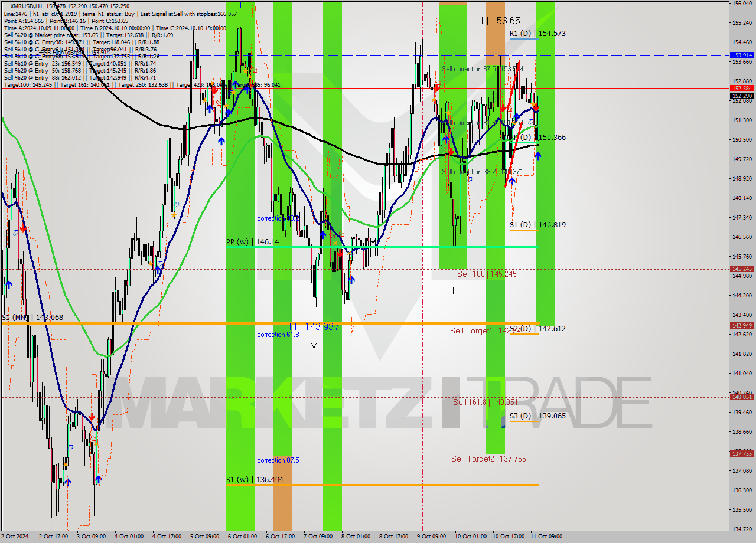
Task: Click the Sell %20 @ Entry -88 info line
Action: (x=80, y=77)
